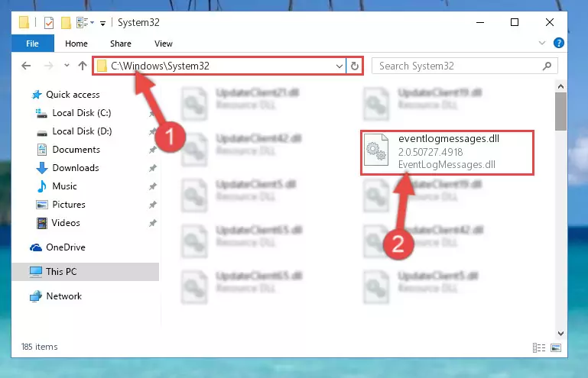
Task: Open Videos in the sidebar
Action: coord(66,223)
